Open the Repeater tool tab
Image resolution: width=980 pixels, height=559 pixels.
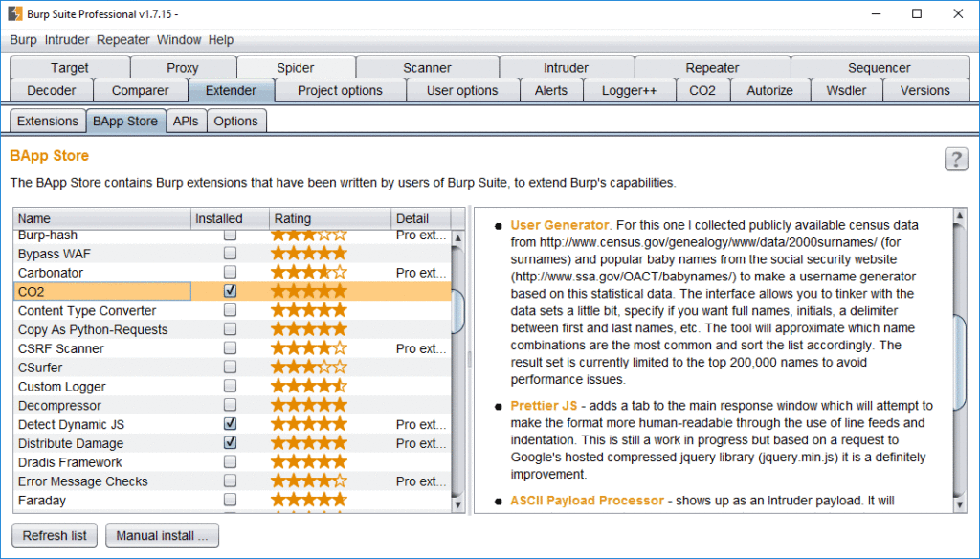click(x=712, y=68)
